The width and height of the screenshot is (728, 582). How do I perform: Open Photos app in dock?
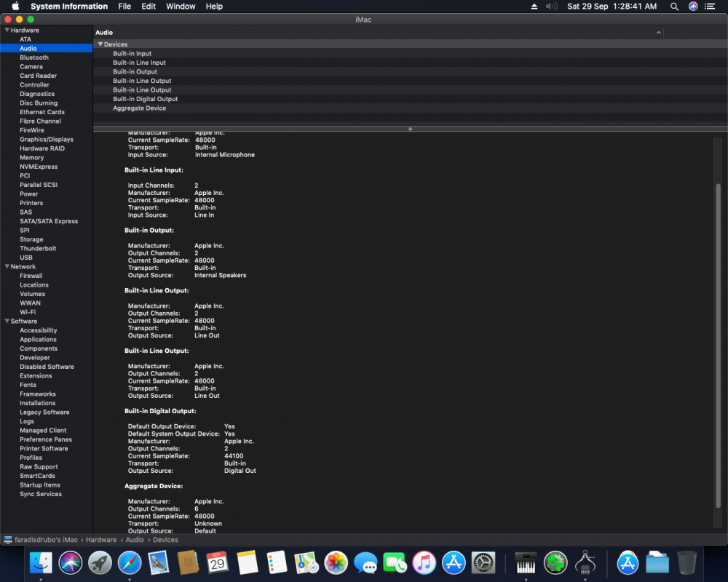(x=336, y=563)
